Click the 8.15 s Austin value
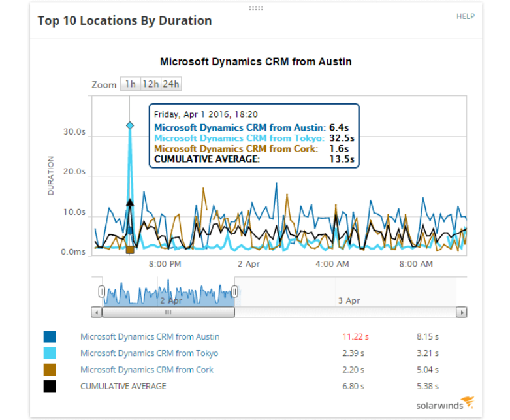Viewport: 510px width, 420px height. point(428,336)
